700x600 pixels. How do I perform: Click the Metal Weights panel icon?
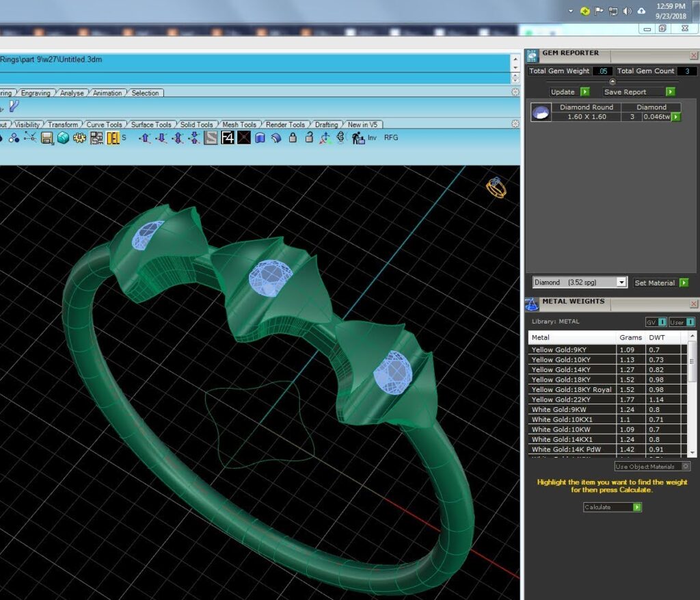[532, 304]
